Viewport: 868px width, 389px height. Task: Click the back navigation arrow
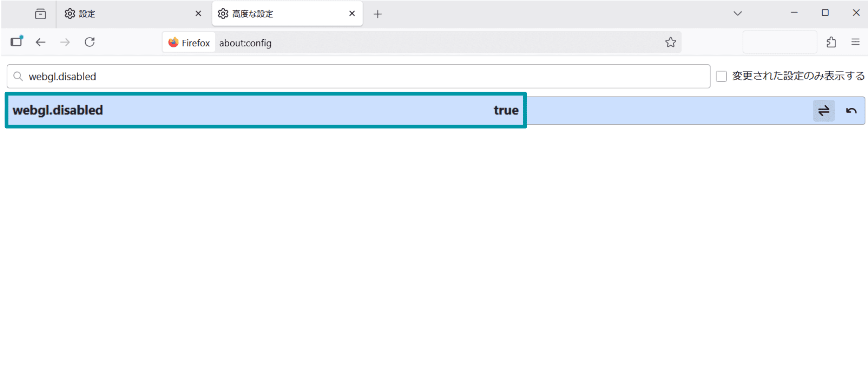click(x=40, y=42)
